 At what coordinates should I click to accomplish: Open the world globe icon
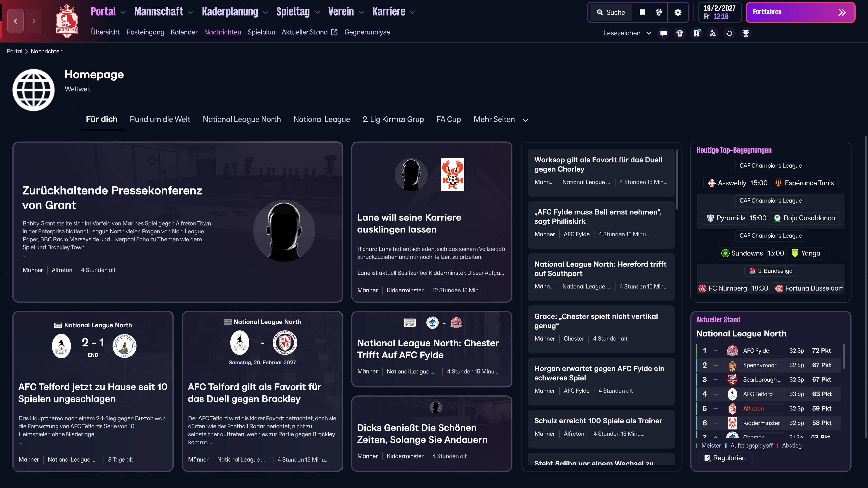(659, 12)
